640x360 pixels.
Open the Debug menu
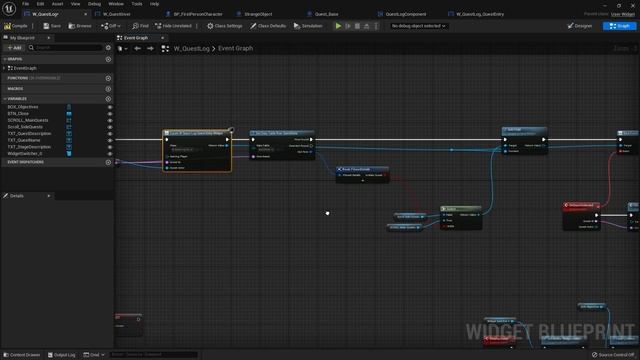coord(94,4)
